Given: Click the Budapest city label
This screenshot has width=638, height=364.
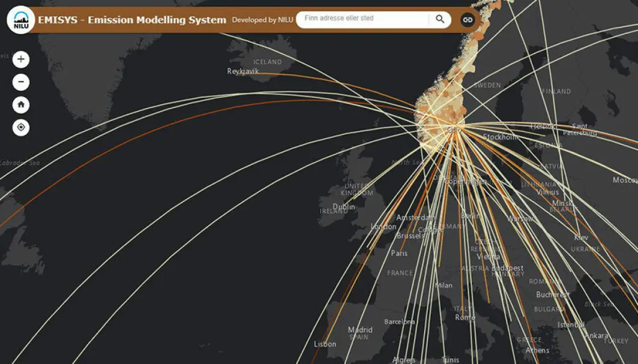Looking at the screenshot, I should (507, 268).
